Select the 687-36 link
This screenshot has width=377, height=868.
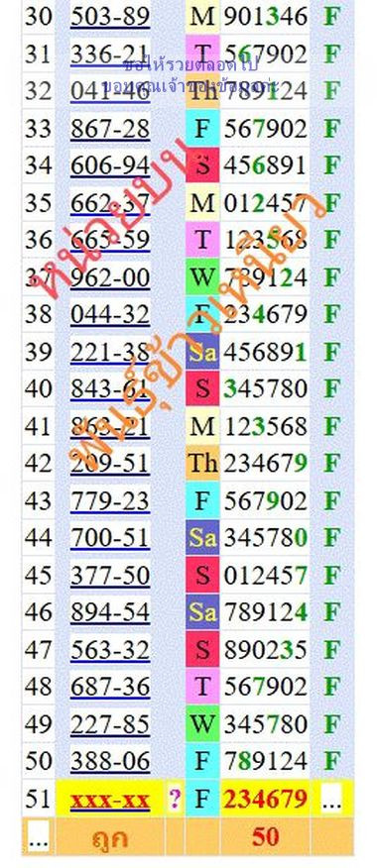point(110,688)
